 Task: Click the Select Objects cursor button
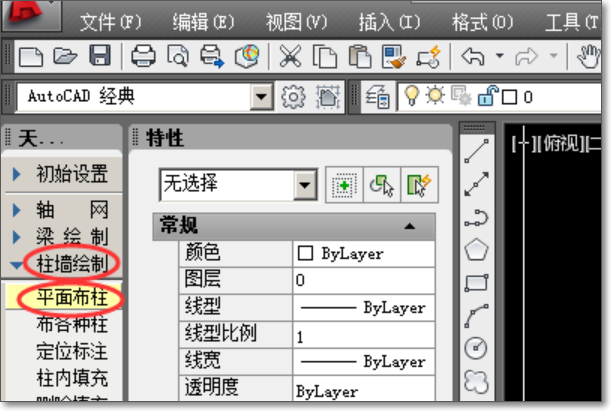(382, 185)
